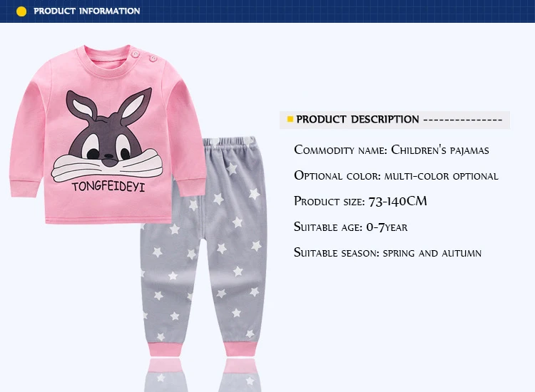
Task: Click the lower pink shoulder button
Action: [x=153, y=58]
